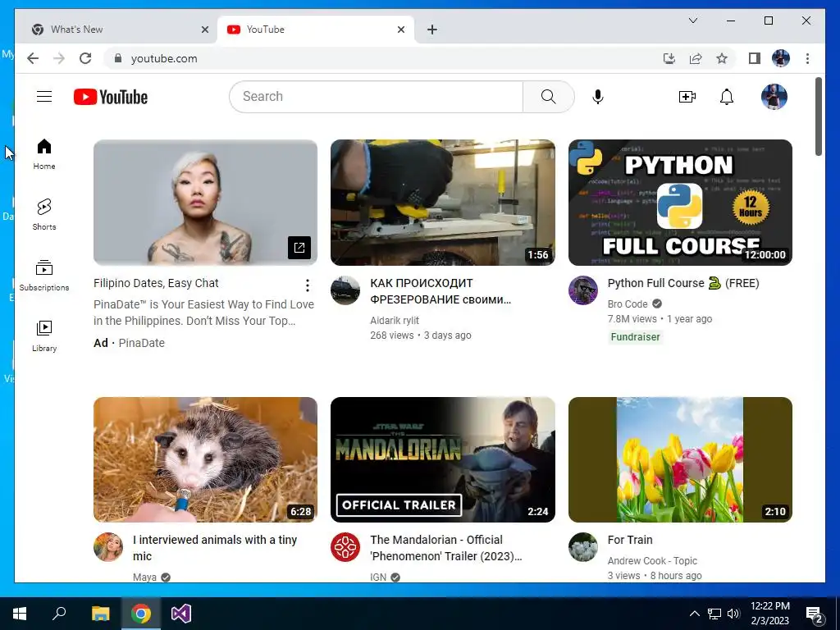Image resolution: width=840 pixels, height=630 pixels.
Task: Open 'I interviewed animals with a tiny mic'
Action: coord(215,547)
